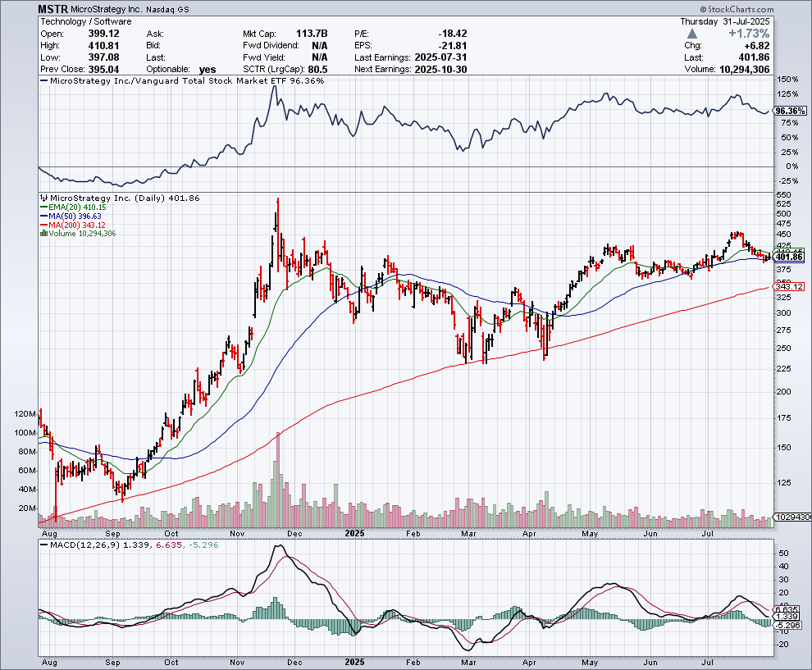Click the green EMA(20) legend line marker
This screenshot has height=670, width=812.
click(x=44, y=207)
